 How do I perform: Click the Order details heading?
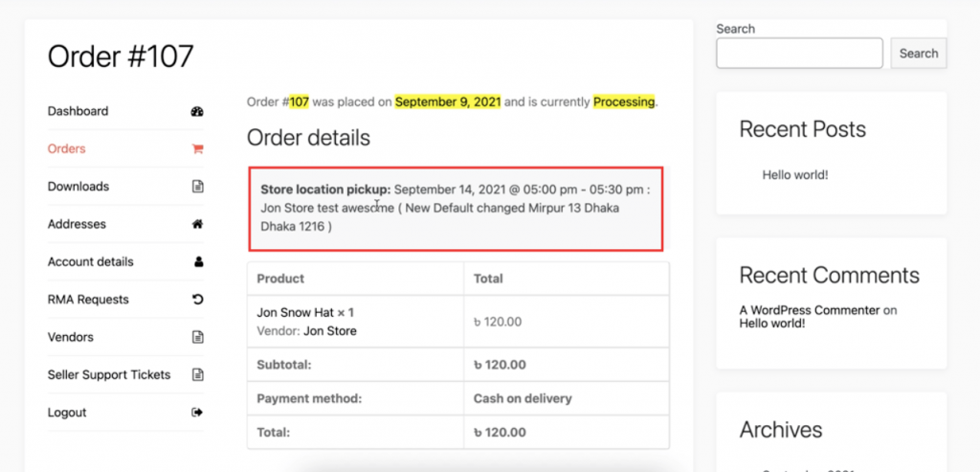pyautogui.click(x=308, y=138)
